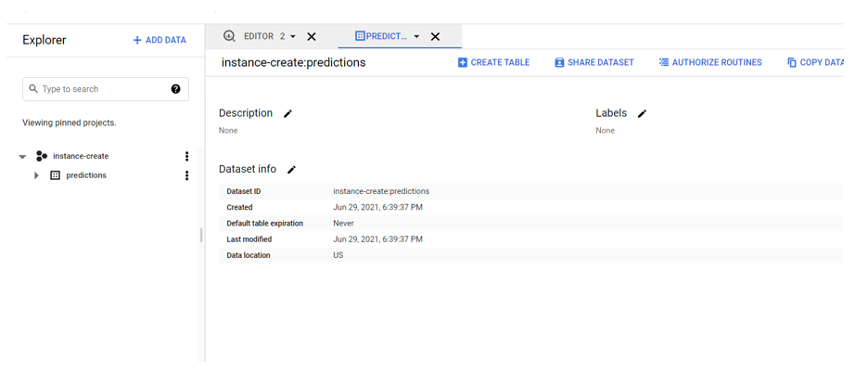Click Create Table button
The image size is (868, 374).
(493, 62)
